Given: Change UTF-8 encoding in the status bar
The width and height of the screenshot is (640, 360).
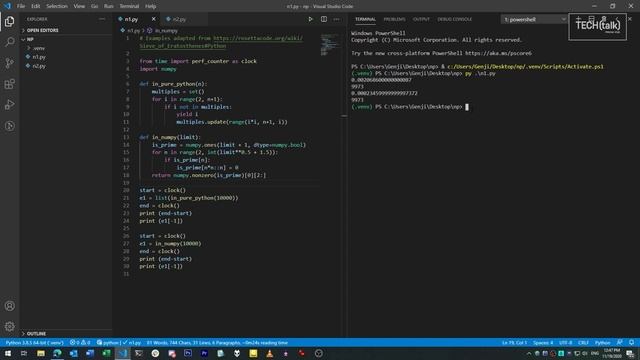Looking at the screenshot, I should click(x=565, y=342).
